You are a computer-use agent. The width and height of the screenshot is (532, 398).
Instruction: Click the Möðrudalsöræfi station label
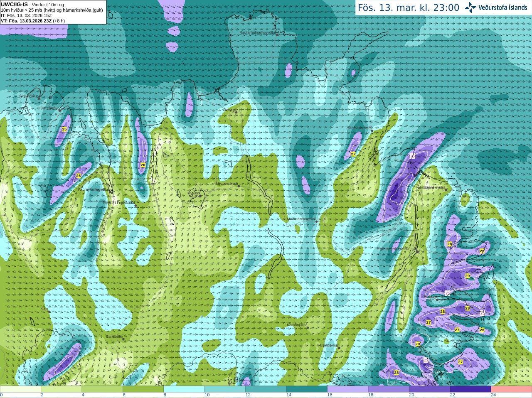[x=301, y=219]
